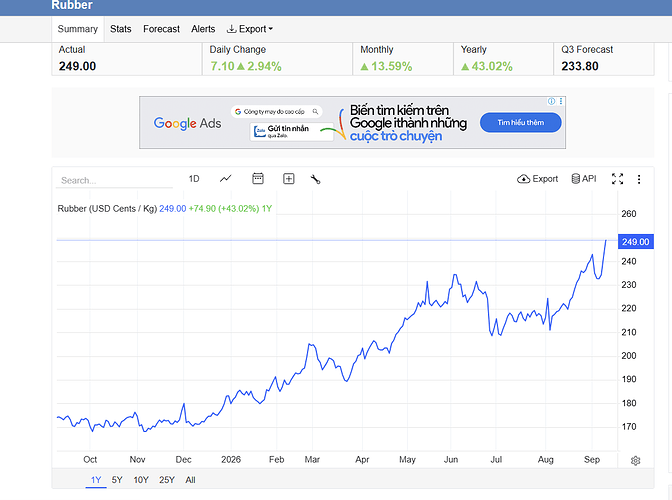Open the calendar date range icon

[258, 179]
